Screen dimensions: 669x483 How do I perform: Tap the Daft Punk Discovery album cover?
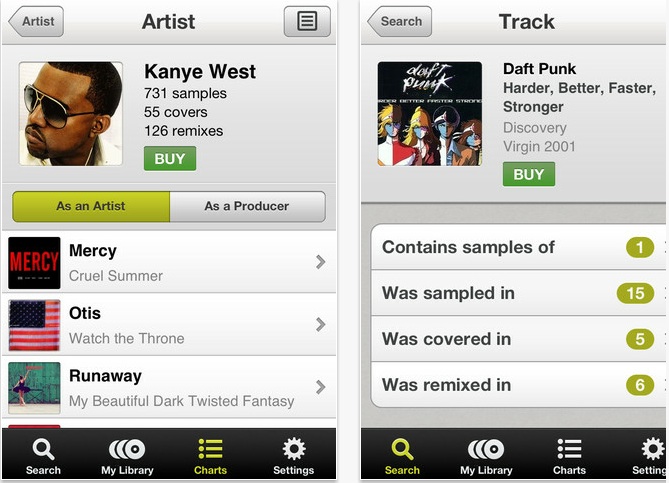coord(430,113)
